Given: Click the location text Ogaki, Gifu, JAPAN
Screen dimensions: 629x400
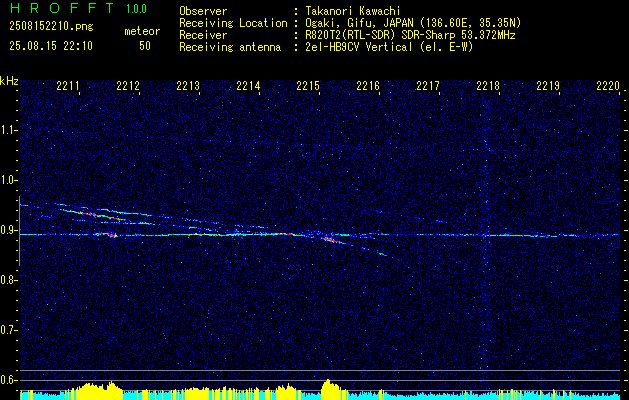Looking at the screenshot, I should (359, 23).
